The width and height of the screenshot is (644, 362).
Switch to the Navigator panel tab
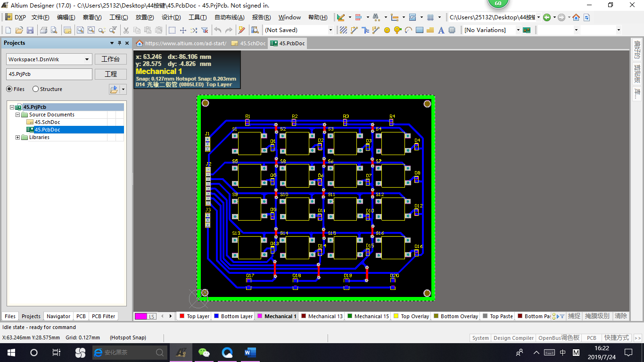58,316
